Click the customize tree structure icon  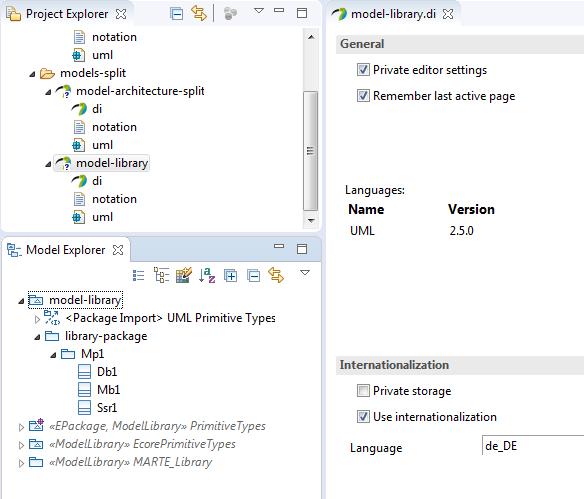pyautogui.click(x=161, y=276)
